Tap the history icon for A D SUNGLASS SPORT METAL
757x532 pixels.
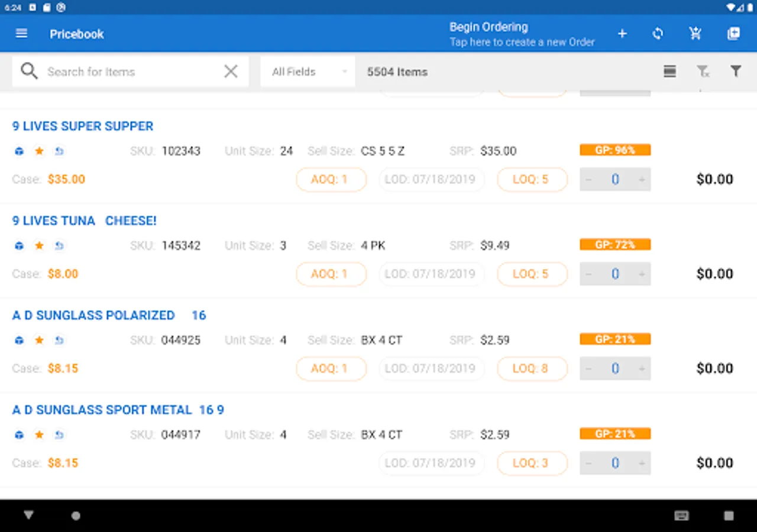[x=59, y=435]
